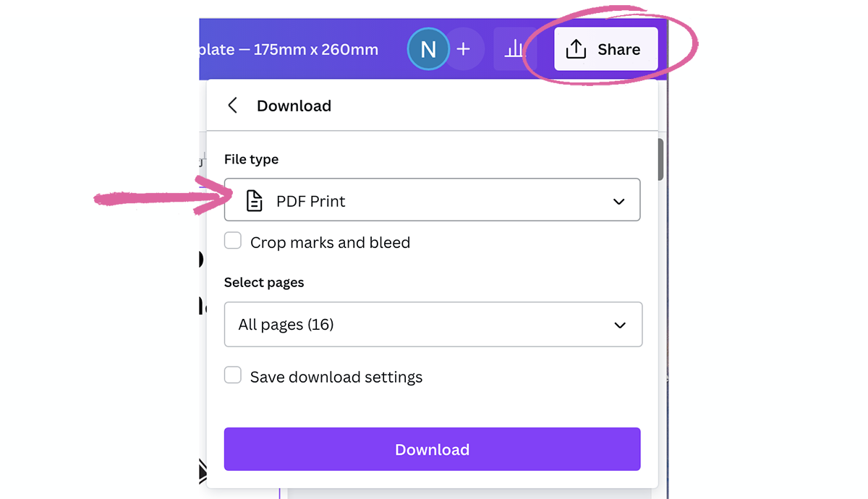Viewport: 868px width, 499px height.
Task: Click the PDF document icon in File type
Action: point(254,200)
